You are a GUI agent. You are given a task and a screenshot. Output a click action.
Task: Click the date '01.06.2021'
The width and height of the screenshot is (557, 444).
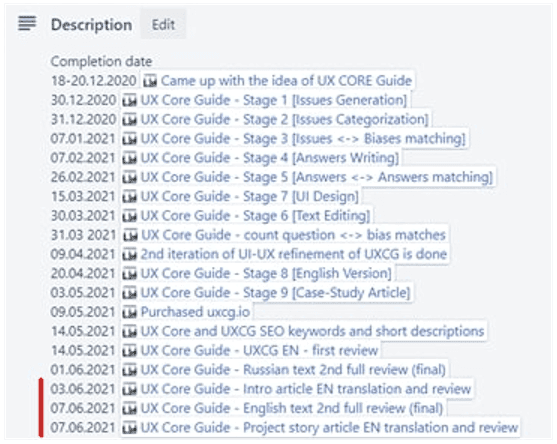click(x=83, y=370)
